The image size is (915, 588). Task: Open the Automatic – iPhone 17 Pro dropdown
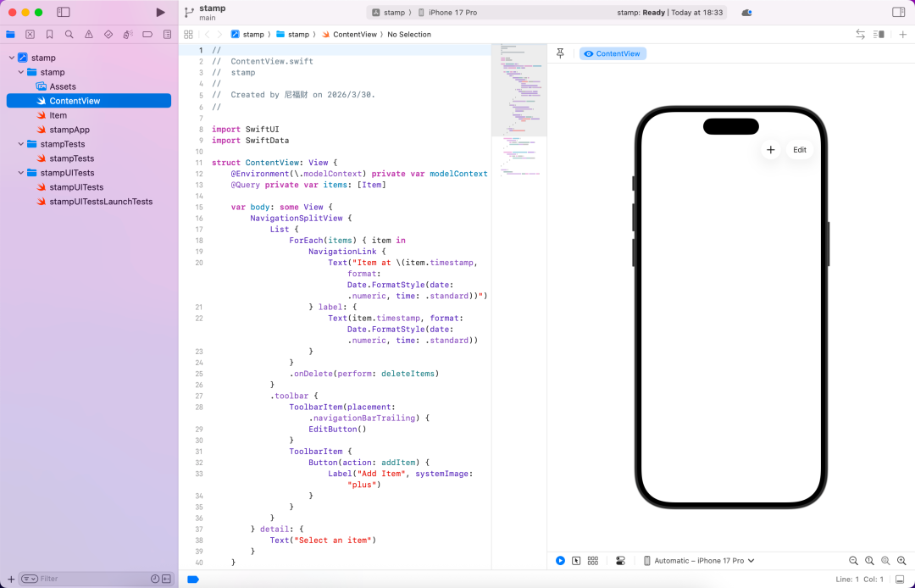(699, 561)
